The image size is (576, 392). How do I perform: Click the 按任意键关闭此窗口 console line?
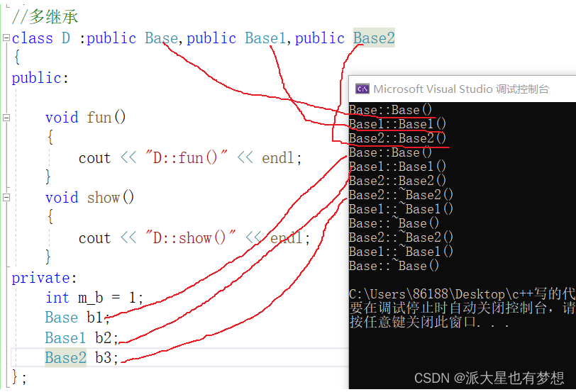coord(429,322)
